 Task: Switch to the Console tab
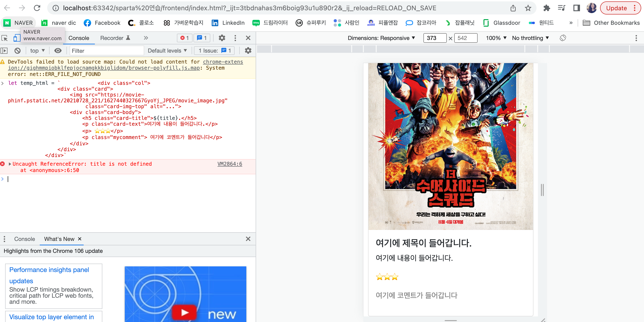click(x=79, y=38)
